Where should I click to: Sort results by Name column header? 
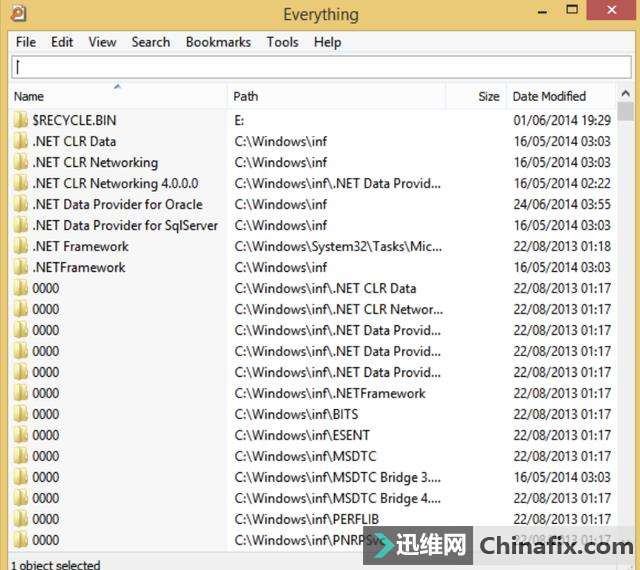[117, 96]
